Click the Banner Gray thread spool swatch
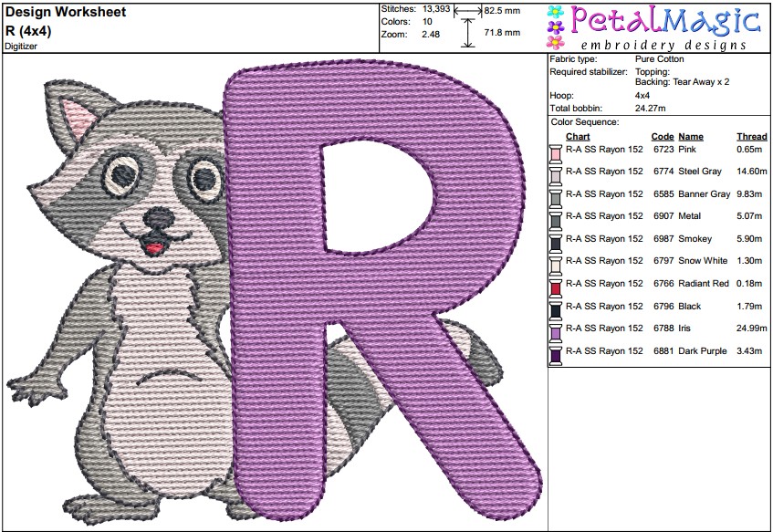Viewport: 773px width, 532px height. point(556,198)
